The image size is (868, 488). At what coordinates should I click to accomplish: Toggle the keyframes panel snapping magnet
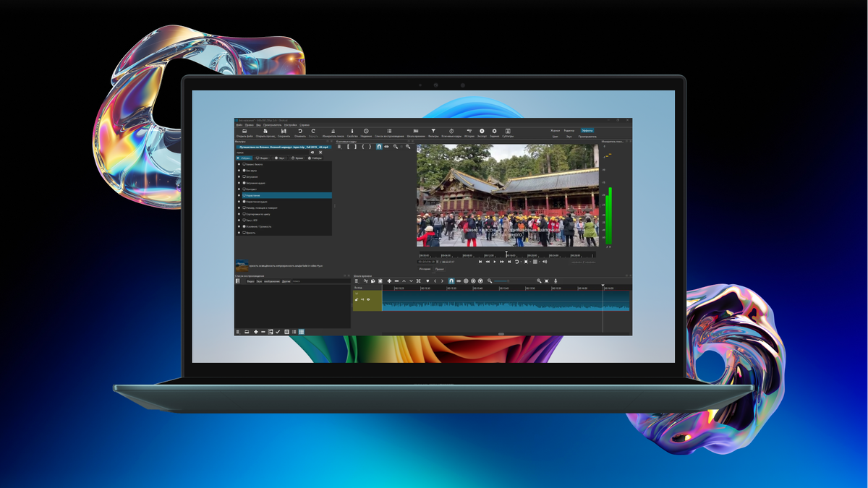379,146
